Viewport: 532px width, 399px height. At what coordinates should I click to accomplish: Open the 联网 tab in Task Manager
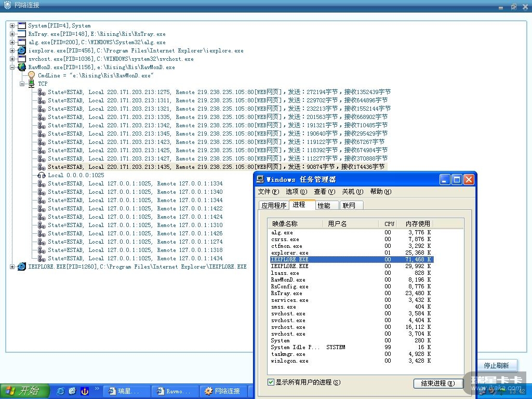tap(349, 205)
